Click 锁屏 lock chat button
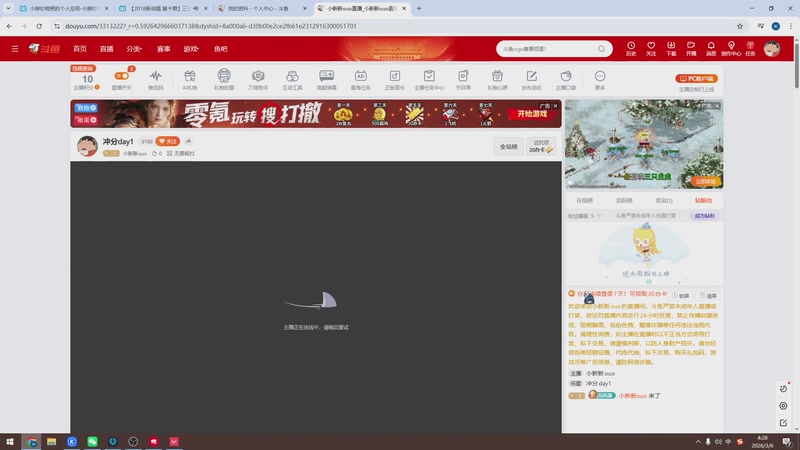This screenshot has height=450, width=800. [681, 296]
